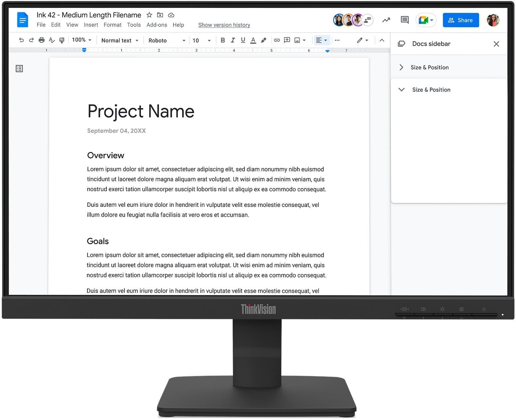The height and width of the screenshot is (420, 516).
Task: Open Show version history
Action: coord(224,25)
